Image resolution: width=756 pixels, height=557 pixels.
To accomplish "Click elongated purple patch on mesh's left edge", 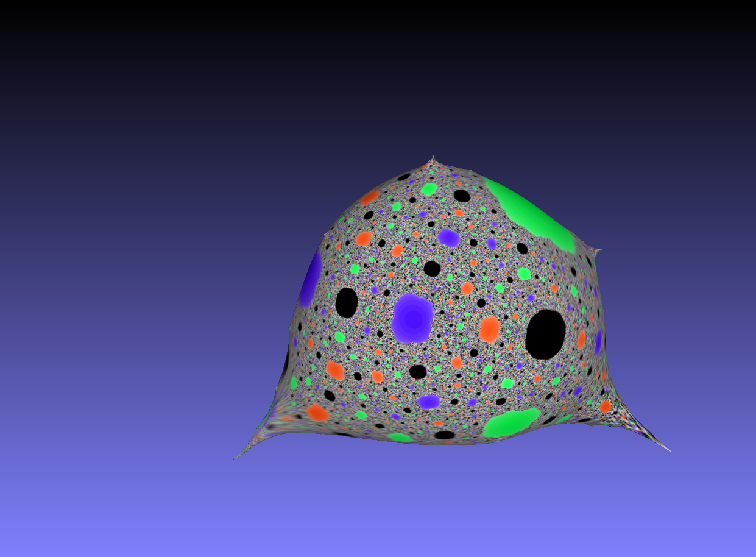I will pyautogui.click(x=311, y=279).
